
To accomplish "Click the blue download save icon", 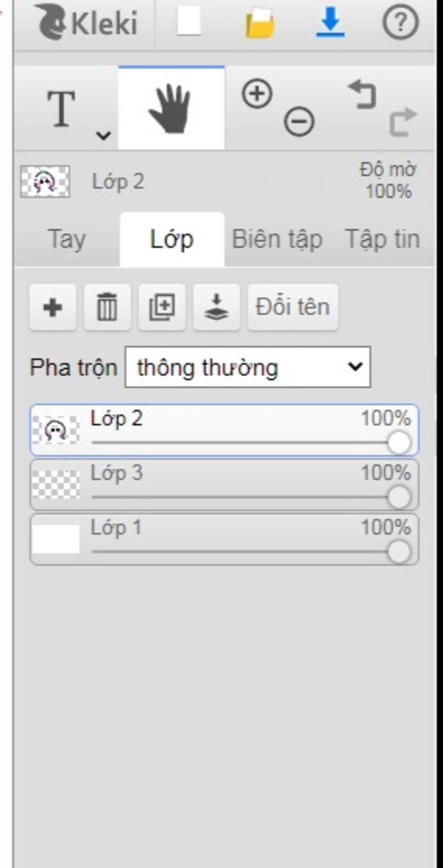I will pos(331,22).
